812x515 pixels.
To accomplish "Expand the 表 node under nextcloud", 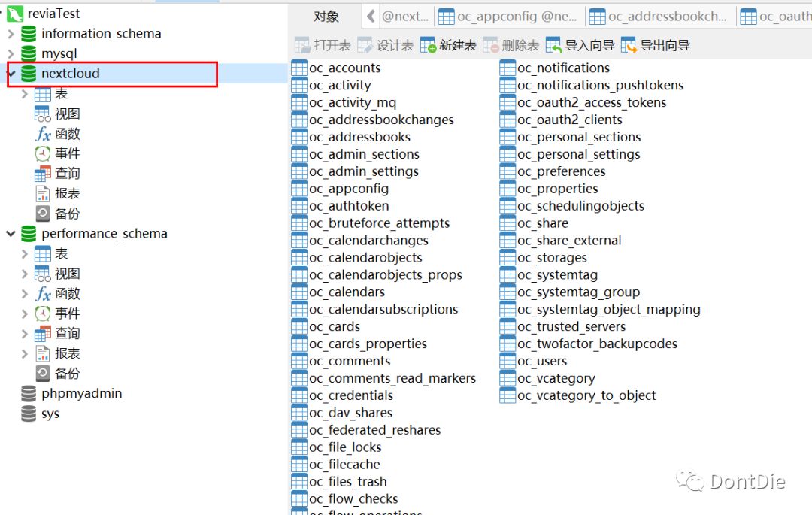I will coord(24,94).
